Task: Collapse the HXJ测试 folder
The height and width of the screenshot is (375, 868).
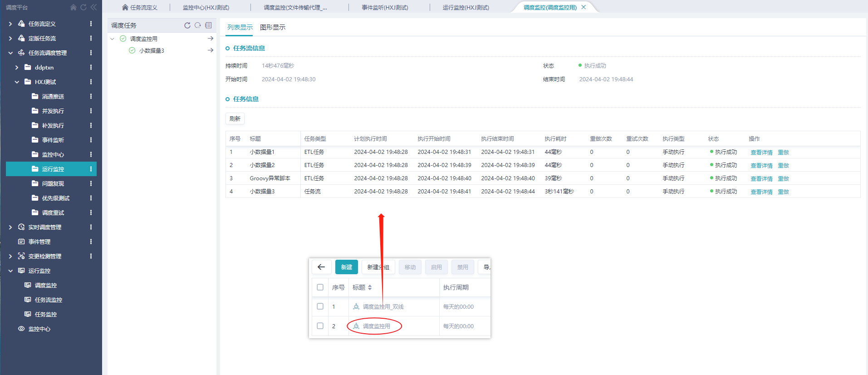Action: (17, 82)
